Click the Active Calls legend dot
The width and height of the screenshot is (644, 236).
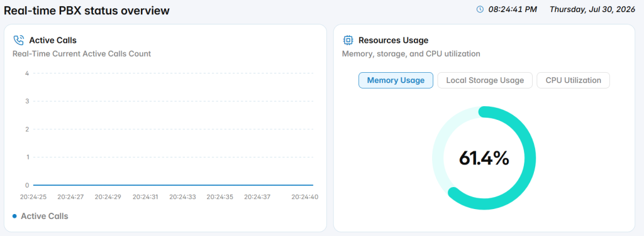14,216
